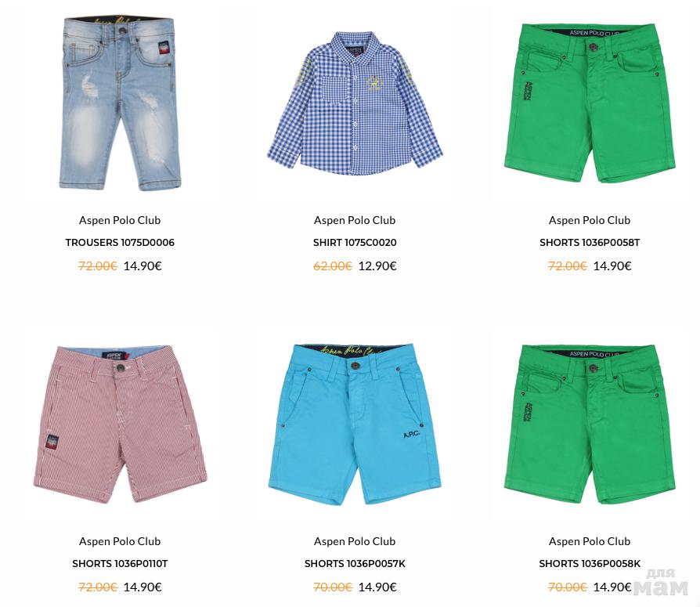
Task: Click SHORTS 1036P0058K product title
Action: tap(590, 564)
